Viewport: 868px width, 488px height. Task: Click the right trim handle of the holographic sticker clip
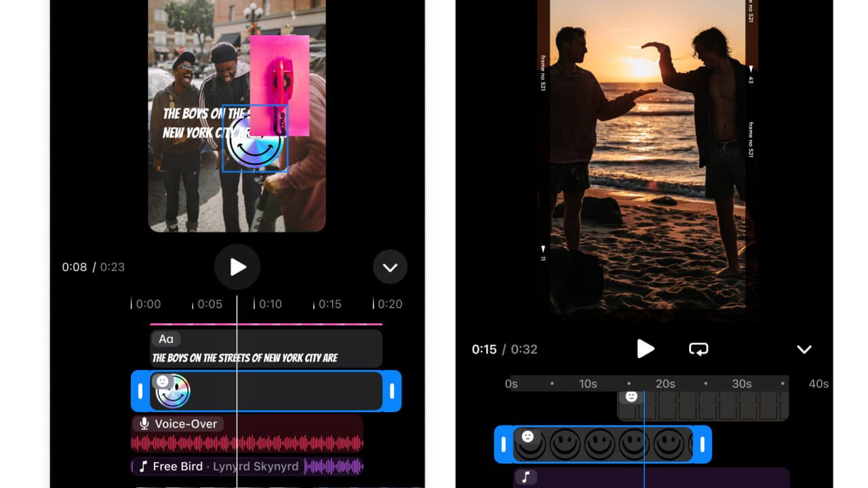tap(392, 391)
